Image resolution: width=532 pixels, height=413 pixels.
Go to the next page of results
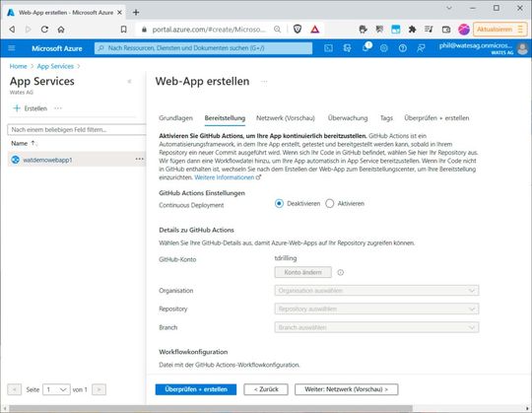[99, 389]
